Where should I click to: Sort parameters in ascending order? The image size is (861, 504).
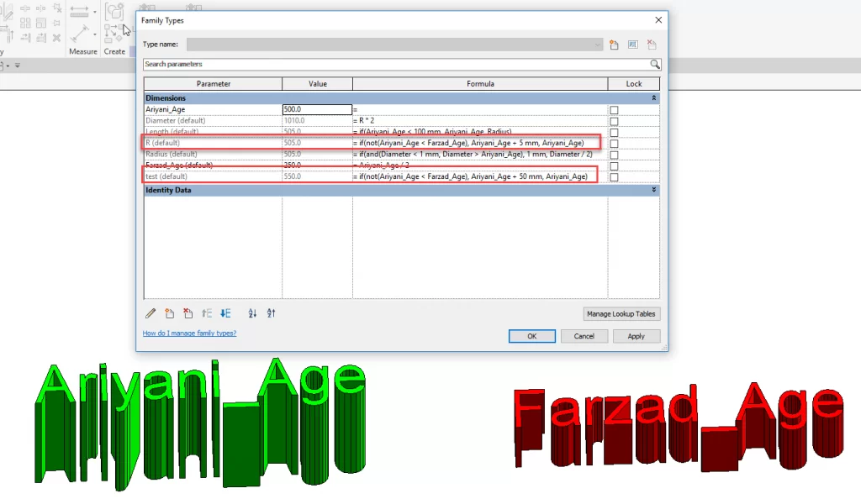(x=252, y=313)
